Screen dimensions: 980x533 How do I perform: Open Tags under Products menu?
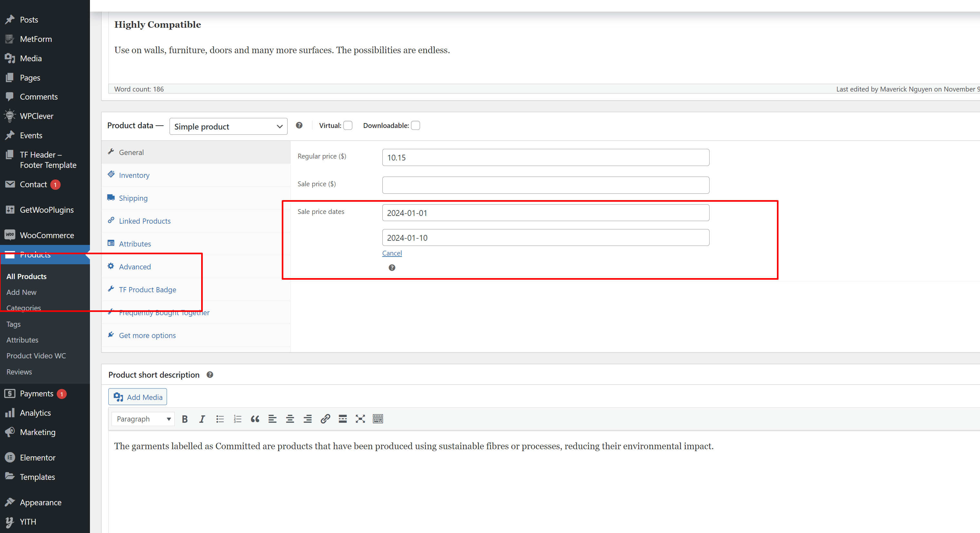pos(13,324)
